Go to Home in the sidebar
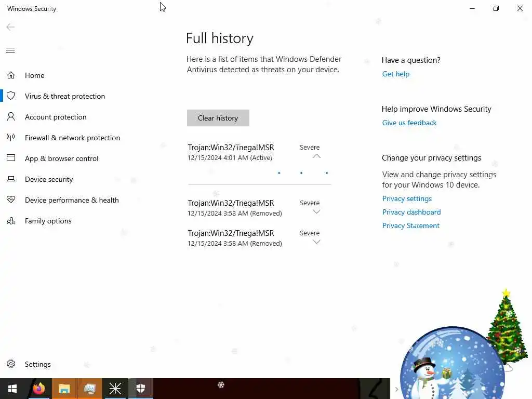Viewport: 532px width, 399px height. (35, 75)
